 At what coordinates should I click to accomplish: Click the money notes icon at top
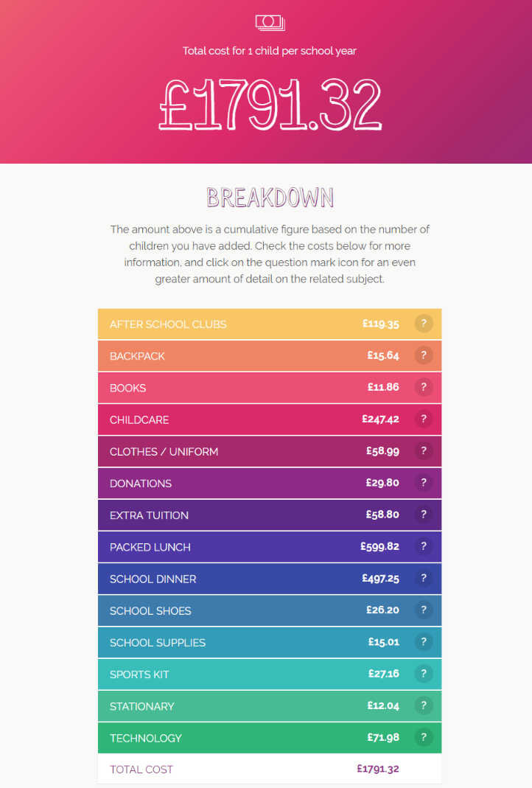pos(270,23)
